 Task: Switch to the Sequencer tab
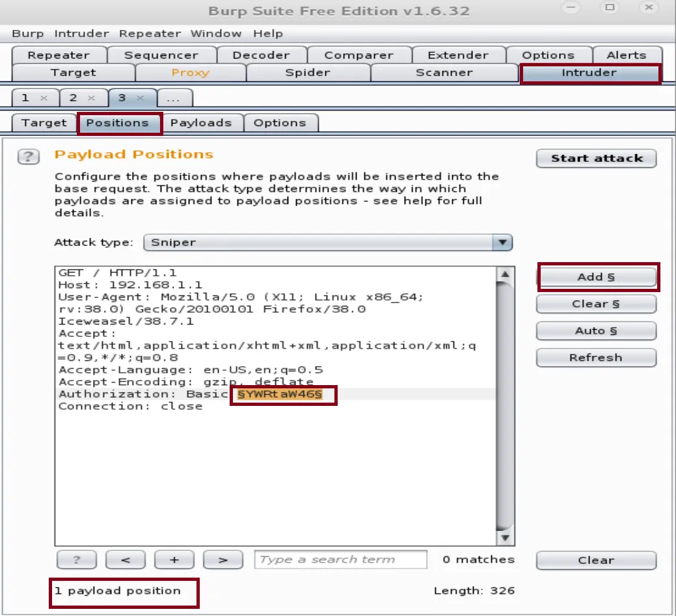161,55
